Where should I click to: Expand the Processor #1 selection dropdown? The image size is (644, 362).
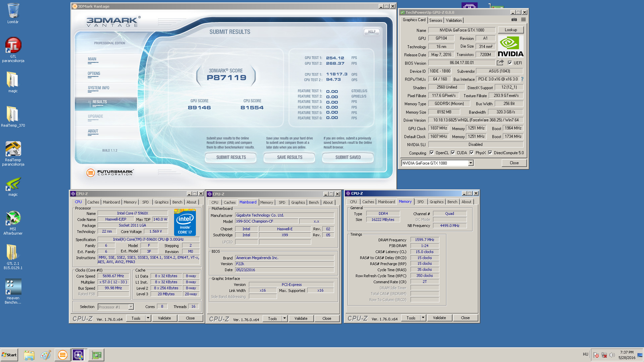coord(131,307)
